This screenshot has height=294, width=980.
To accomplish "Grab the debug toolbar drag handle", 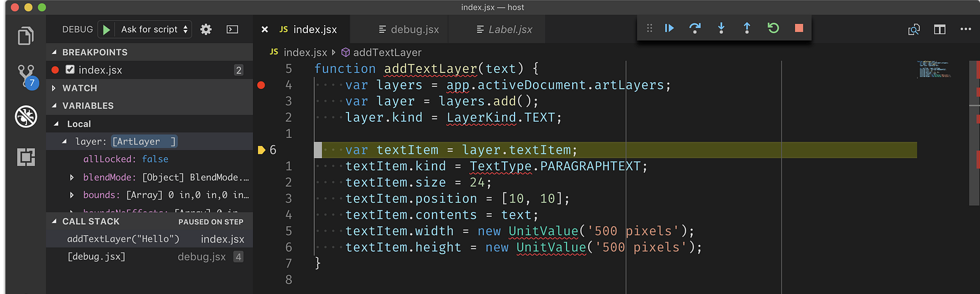I will 649,28.
